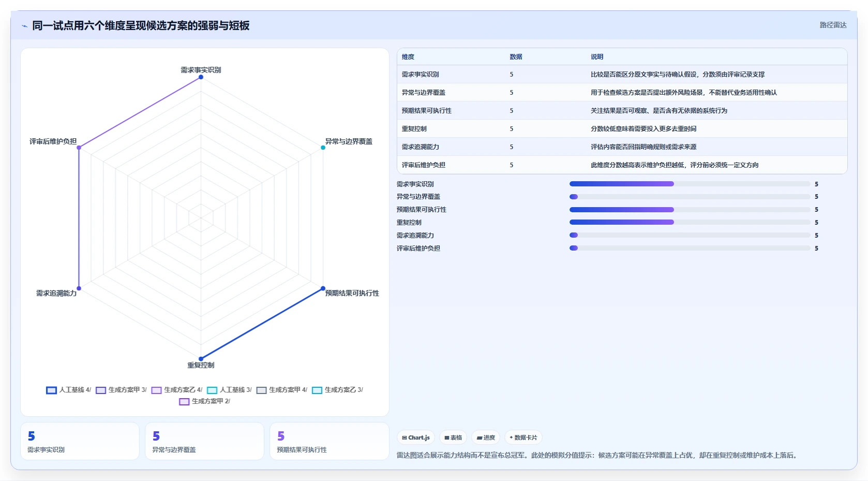
Task: Click the 数据 column header
Action: 516,57
